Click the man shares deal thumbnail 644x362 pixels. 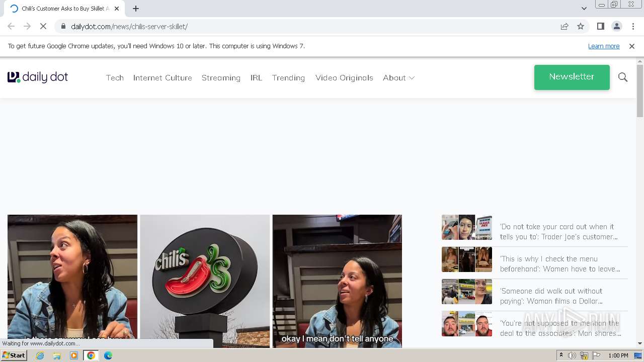coord(467,324)
